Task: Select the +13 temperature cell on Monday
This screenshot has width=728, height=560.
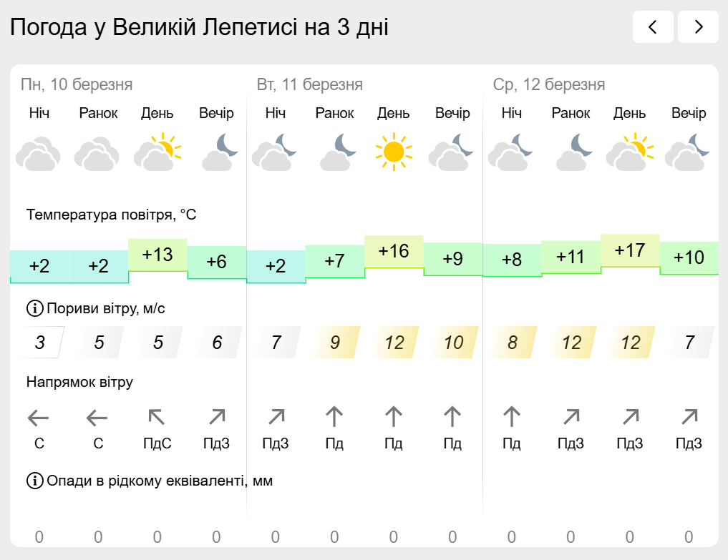Action: pyautogui.click(x=158, y=255)
